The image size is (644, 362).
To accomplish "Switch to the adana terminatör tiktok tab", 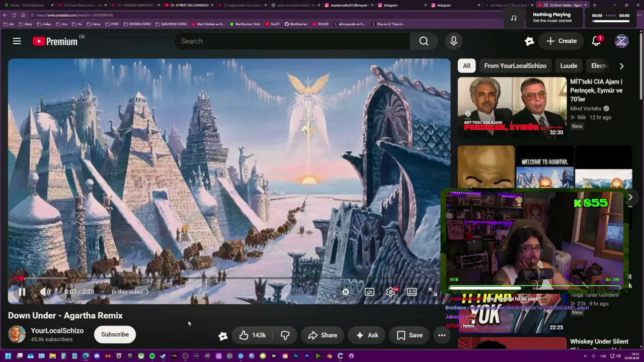I will [295, 5].
